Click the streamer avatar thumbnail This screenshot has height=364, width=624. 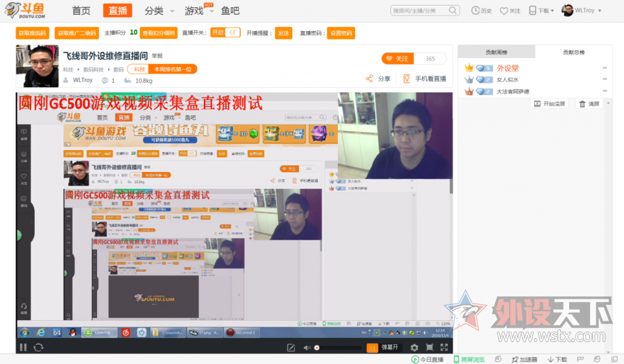37,66
